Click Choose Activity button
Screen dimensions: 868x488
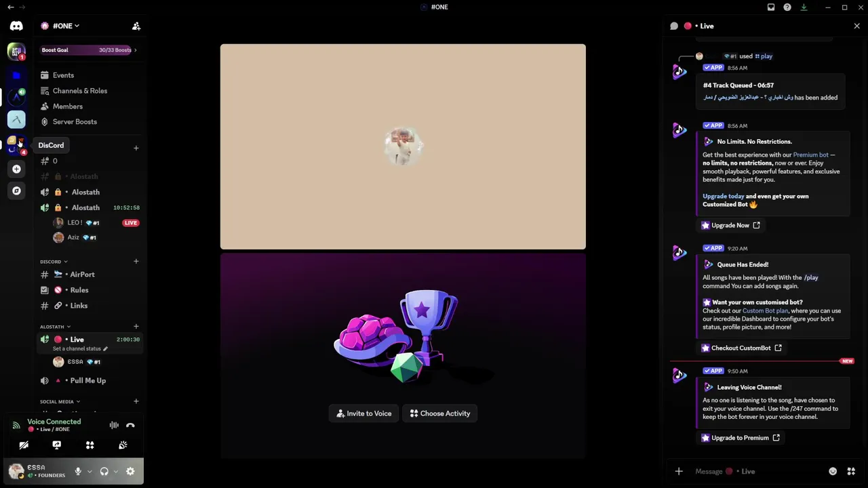click(x=440, y=413)
